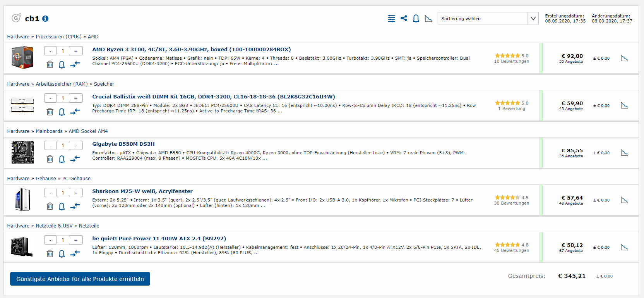Open 35 Angebote for Gigabyte B550M
Viewport: 644px width, 298px height.
(571, 156)
